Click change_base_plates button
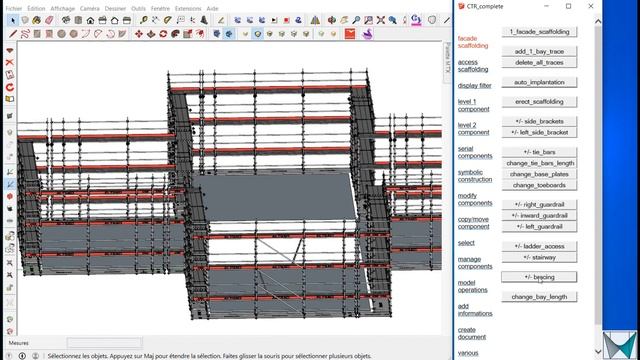Screen dimensions: 640x360 (539, 174)
